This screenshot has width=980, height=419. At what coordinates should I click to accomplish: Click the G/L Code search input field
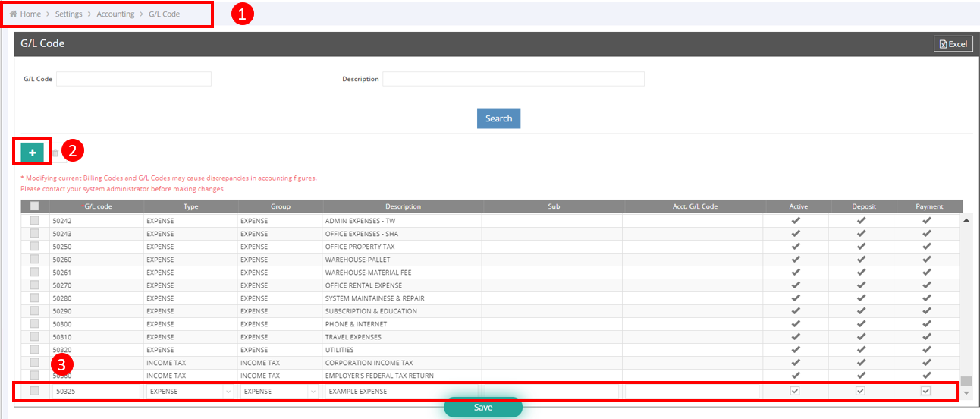[133, 79]
